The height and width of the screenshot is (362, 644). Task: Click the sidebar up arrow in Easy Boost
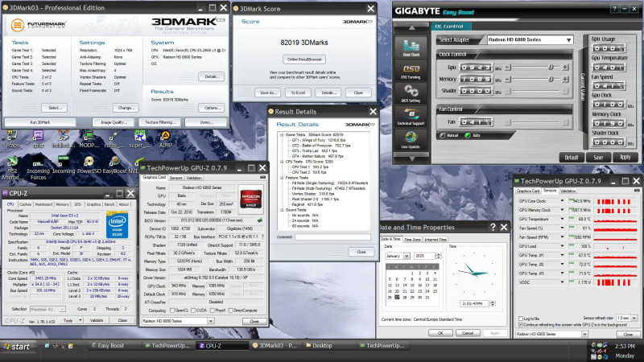click(411, 27)
